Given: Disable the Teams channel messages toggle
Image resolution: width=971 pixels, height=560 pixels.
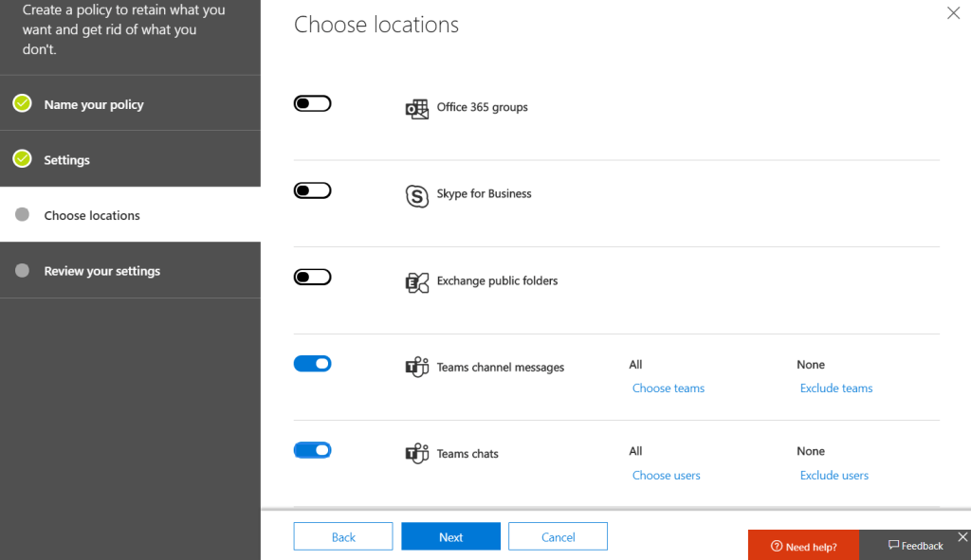Looking at the screenshot, I should pyautogui.click(x=312, y=364).
